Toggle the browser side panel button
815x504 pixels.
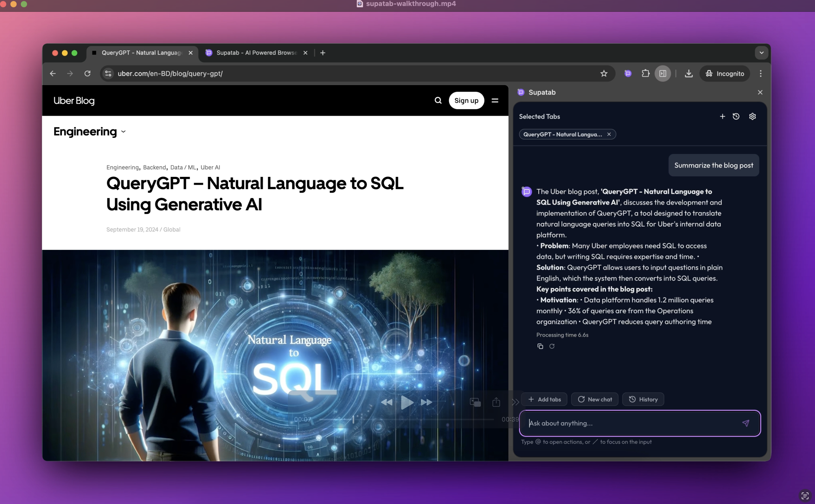pyautogui.click(x=662, y=73)
